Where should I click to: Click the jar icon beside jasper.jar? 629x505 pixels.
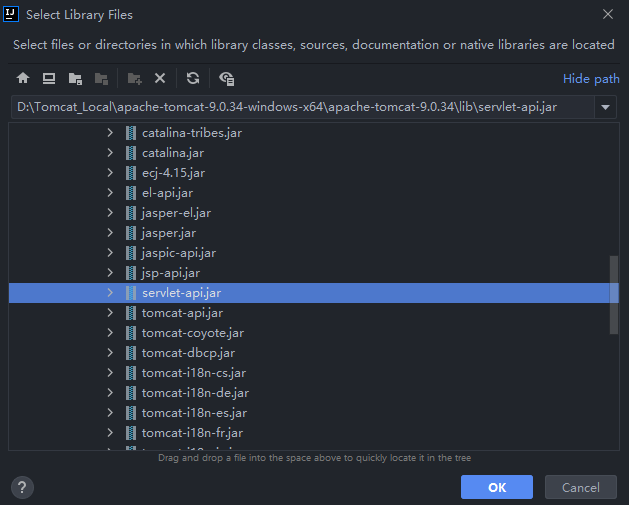coord(131,233)
